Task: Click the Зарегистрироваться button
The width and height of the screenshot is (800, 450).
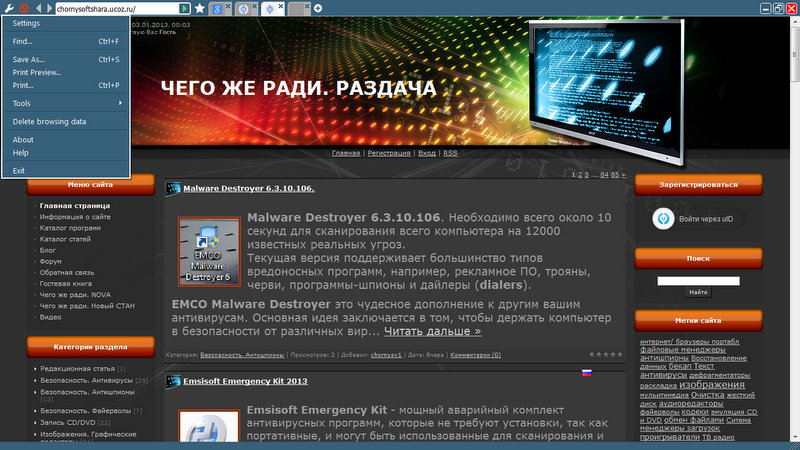Action: 698,185
